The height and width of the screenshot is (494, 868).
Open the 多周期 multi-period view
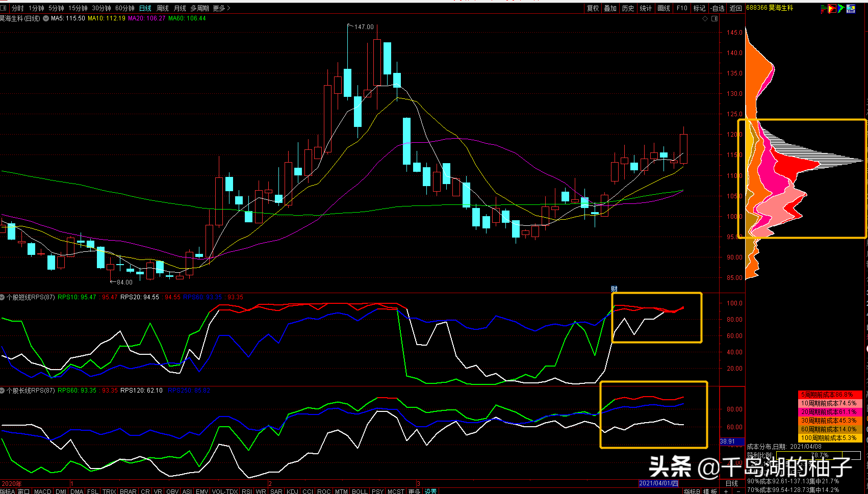pyautogui.click(x=199, y=8)
